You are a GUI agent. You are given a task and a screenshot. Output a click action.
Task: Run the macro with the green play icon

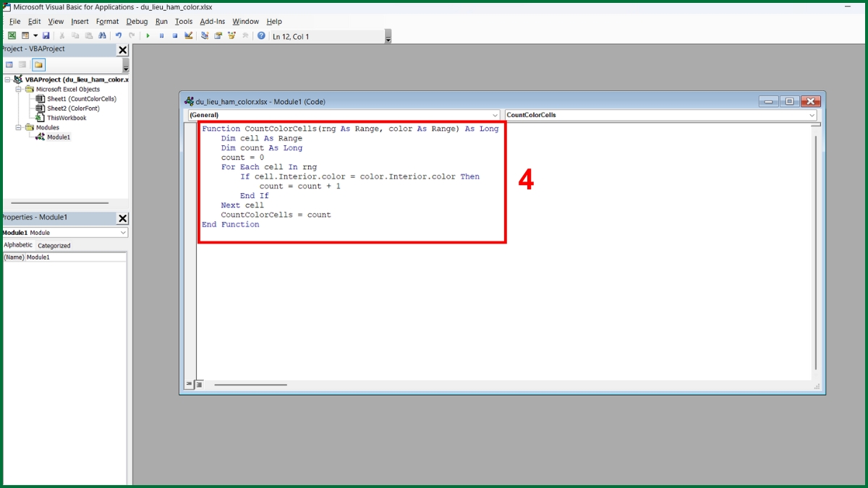[148, 35]
